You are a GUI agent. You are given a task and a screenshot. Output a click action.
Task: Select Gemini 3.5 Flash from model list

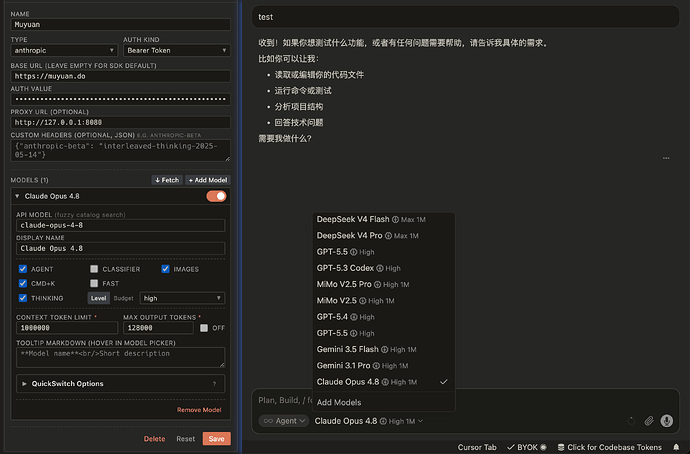tap(383, 350)
